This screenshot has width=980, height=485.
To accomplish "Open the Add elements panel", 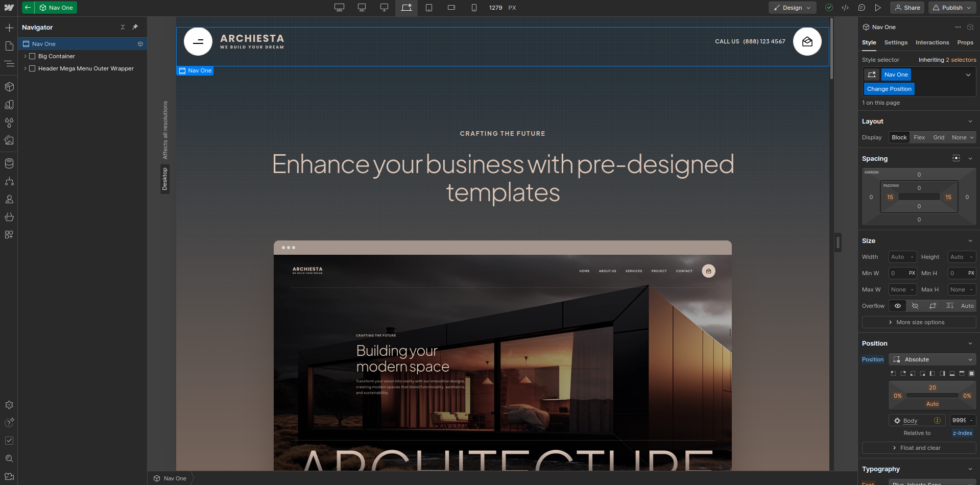I will (x=9, y=28).
